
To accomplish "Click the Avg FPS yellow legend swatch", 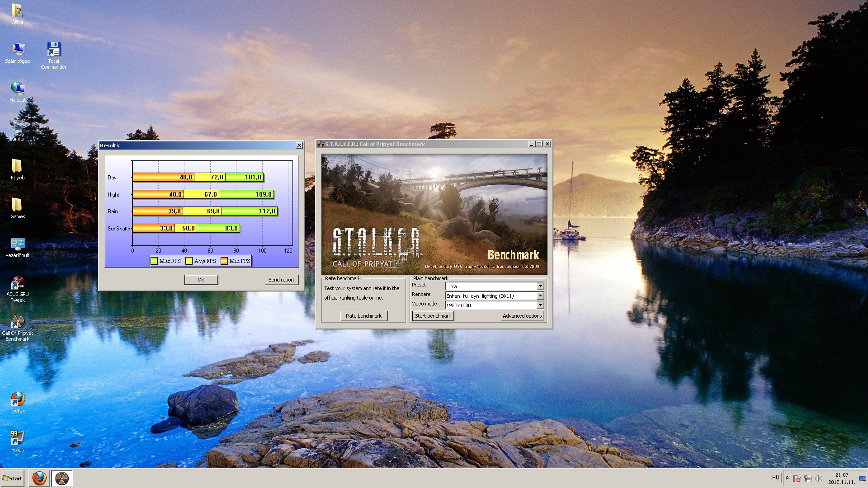I will (189, 261).
